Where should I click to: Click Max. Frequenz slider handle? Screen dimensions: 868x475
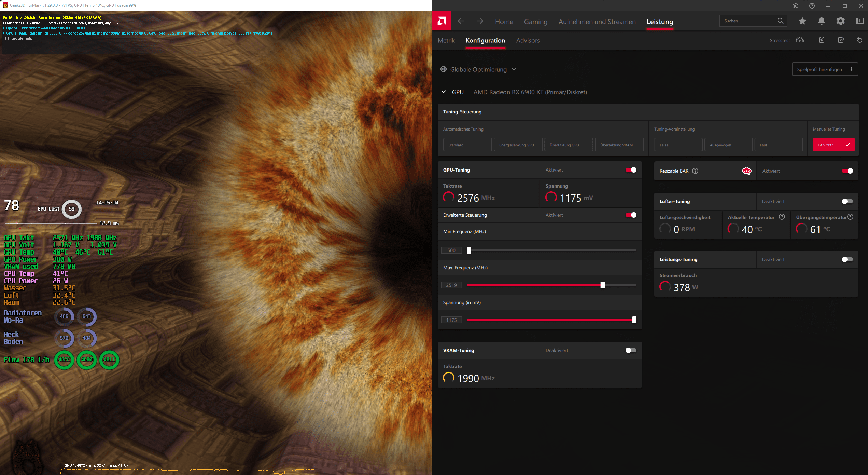coord(602,285)
